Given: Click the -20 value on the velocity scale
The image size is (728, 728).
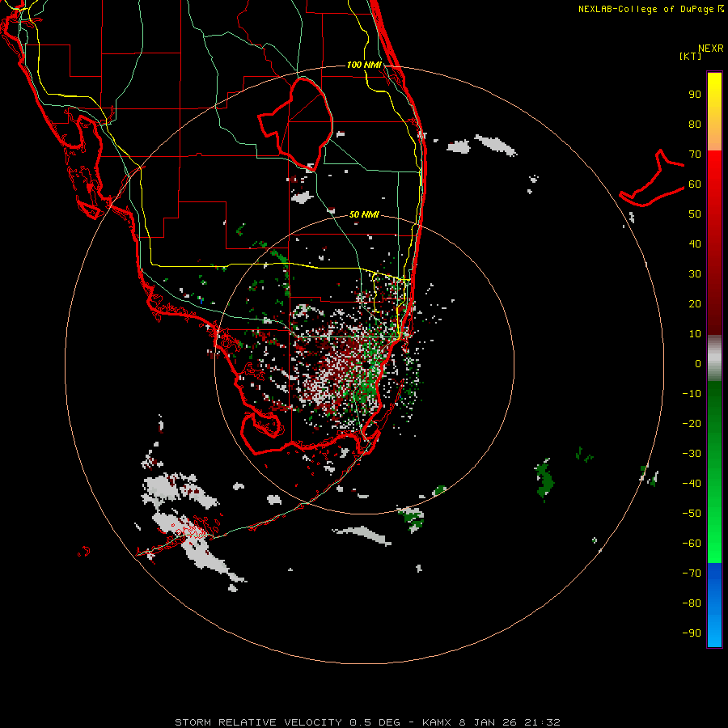Looking at the screenshot, I should click(x=692, y=424).
